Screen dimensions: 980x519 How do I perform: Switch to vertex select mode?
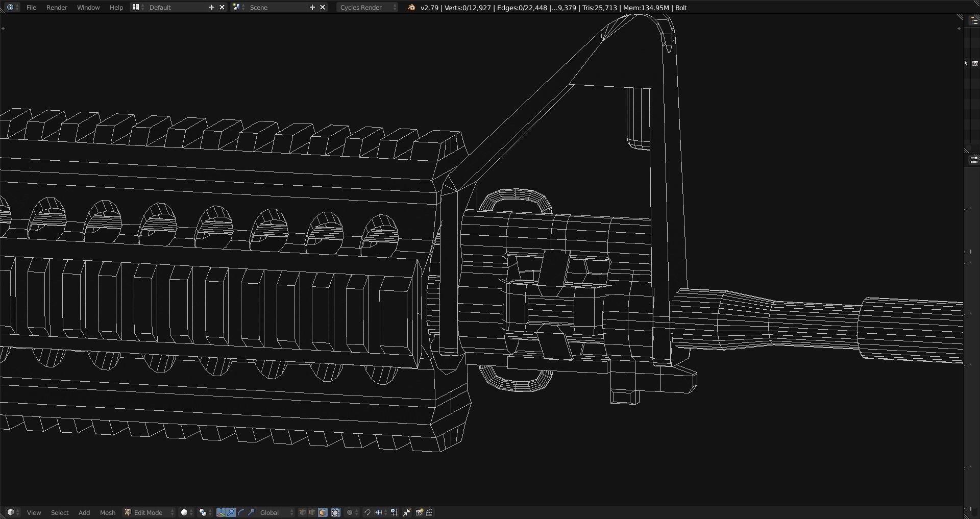302,512
